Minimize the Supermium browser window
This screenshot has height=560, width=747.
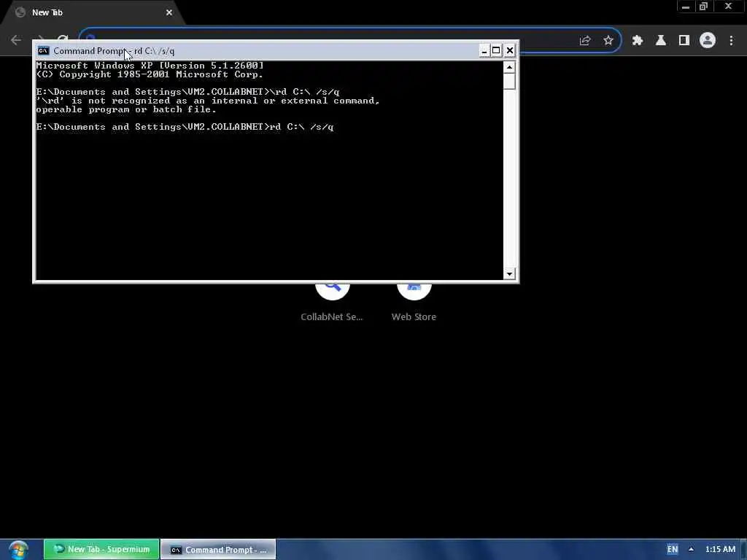pyautogui.click(x=686, y=7)
